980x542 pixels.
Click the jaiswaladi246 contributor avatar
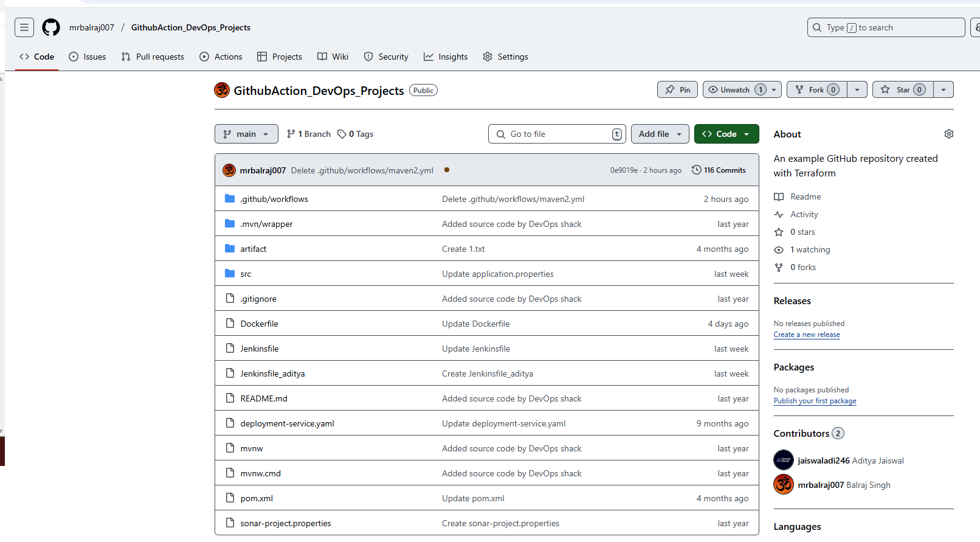click(x=784, y=460)
